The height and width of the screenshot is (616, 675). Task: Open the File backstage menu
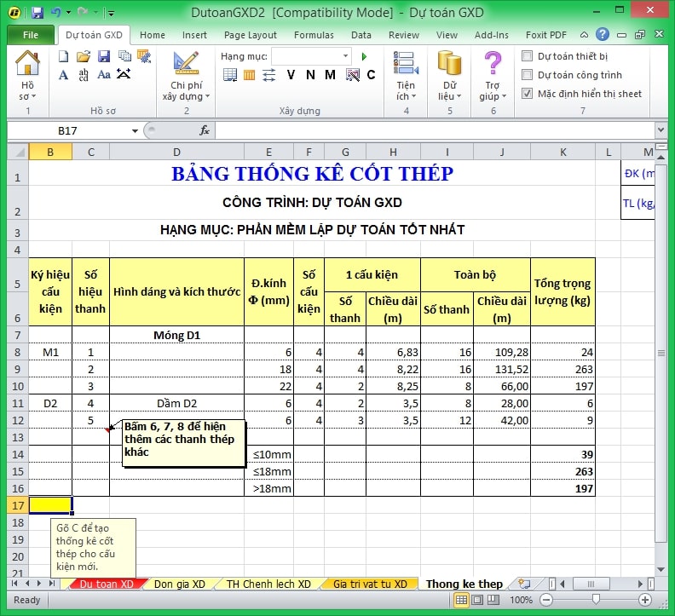click(31, 35)
